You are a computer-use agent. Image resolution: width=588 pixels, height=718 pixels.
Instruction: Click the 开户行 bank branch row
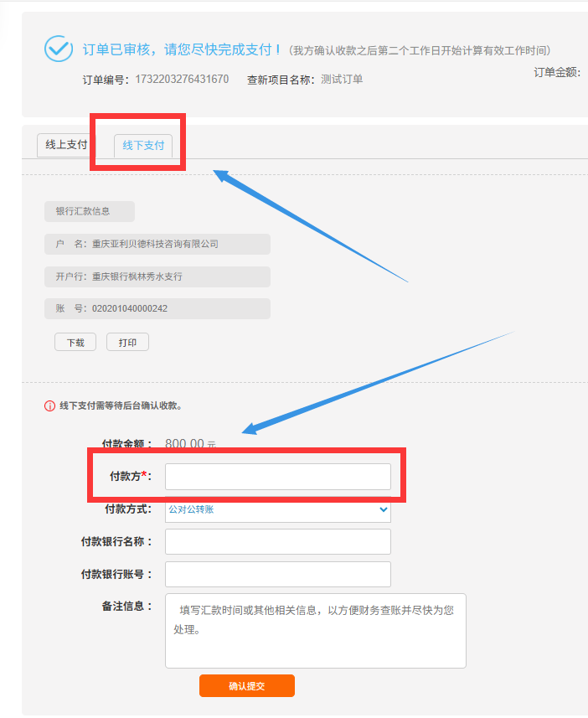[x=157, y=276]
